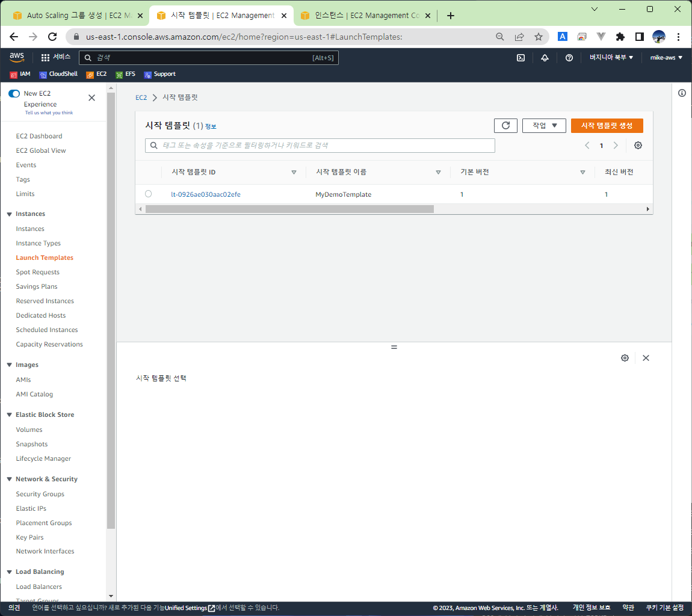Focus the template filter search field

pyautogui.click(x=320, y=146)
